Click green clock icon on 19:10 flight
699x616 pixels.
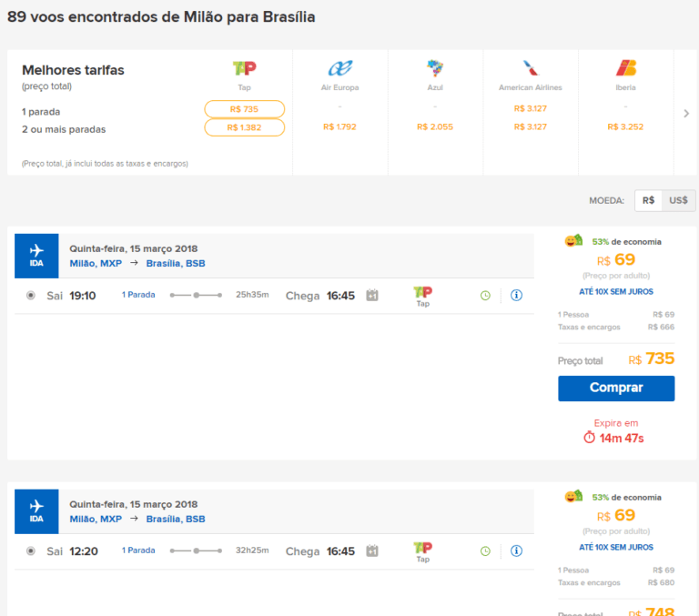(485, 295)
